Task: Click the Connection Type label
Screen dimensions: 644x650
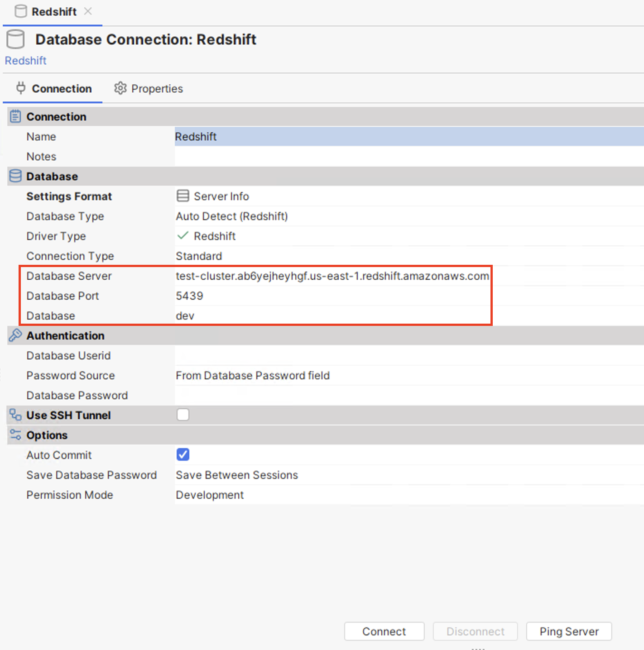Action: pos(70,256)
